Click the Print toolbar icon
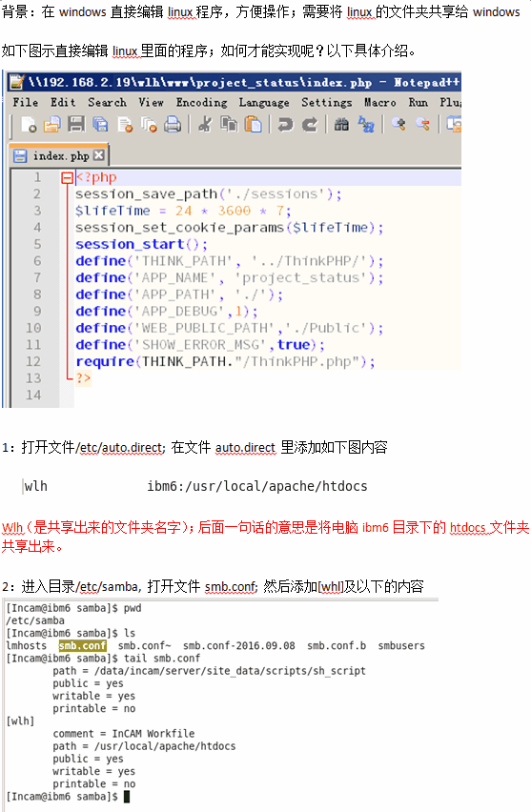531x812 pixels. pyautogui.click(x=173, y=125)
